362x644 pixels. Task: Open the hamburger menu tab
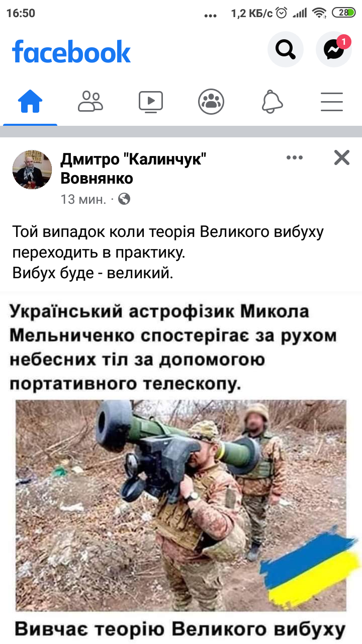(x=332, y=102)
